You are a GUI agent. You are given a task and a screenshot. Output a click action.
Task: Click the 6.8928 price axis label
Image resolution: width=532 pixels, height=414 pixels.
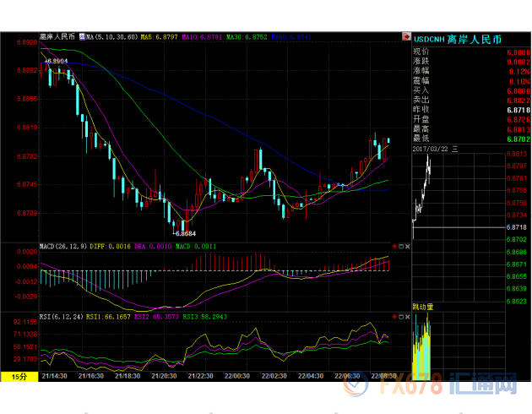coord(27,42)
